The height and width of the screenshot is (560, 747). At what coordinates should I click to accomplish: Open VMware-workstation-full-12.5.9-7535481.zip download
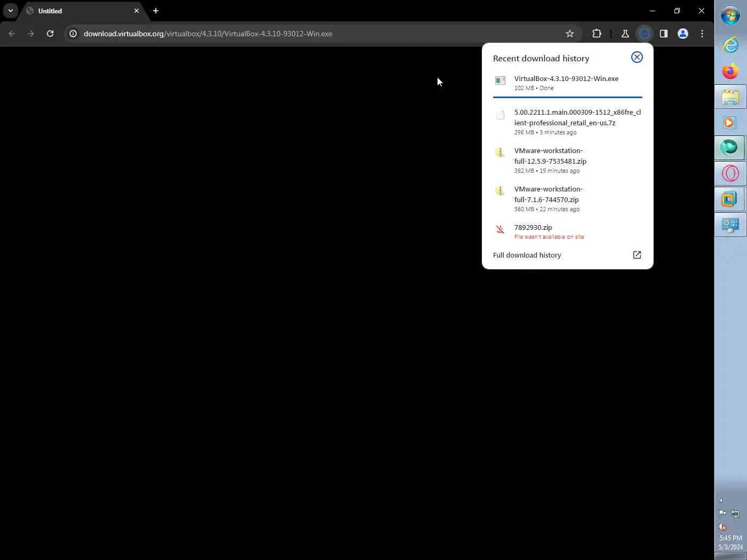pos(567,161)
